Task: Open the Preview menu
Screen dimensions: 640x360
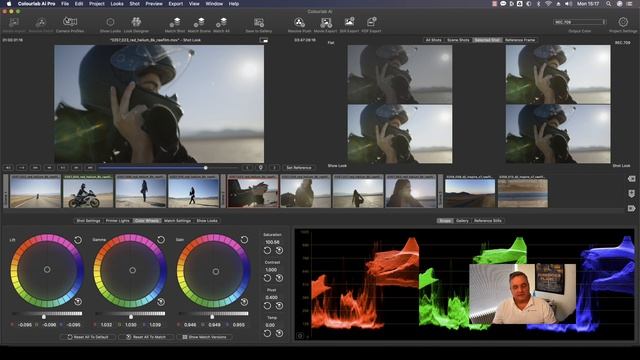Action: click(154, 4)
